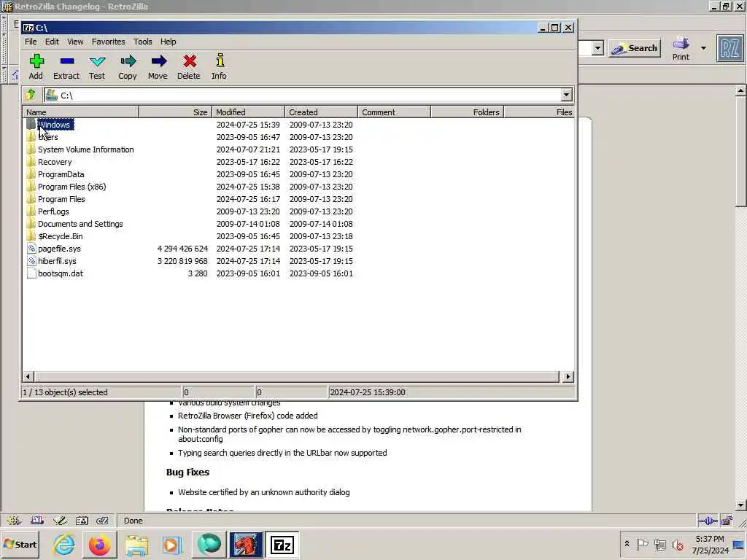
Task: Select the ProgramData folder
Action: 61,174
